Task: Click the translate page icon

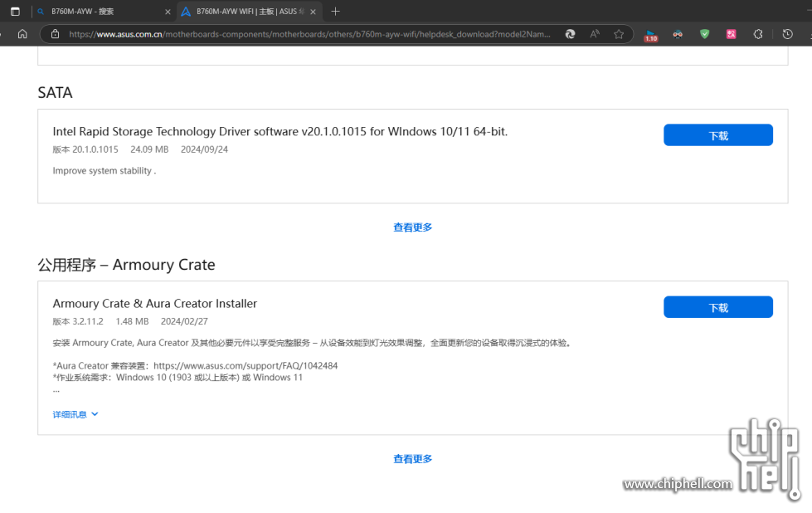Action: [570, 34]
